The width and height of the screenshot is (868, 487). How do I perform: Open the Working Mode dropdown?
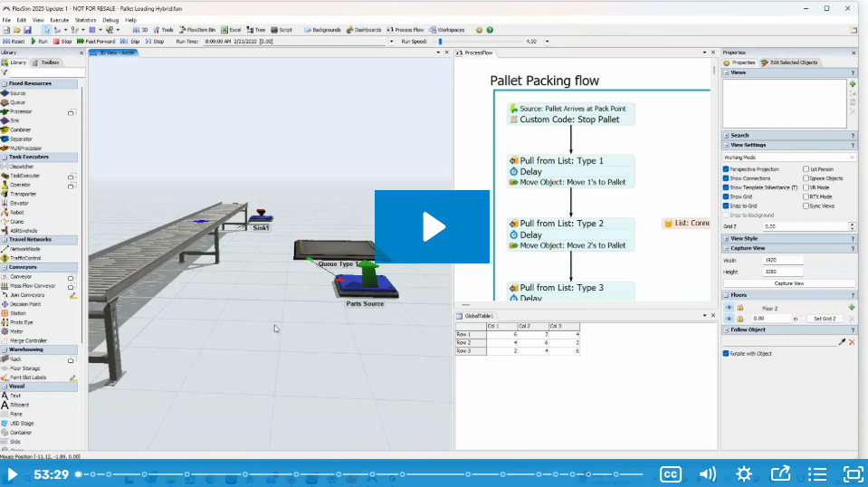pos(788,158)
